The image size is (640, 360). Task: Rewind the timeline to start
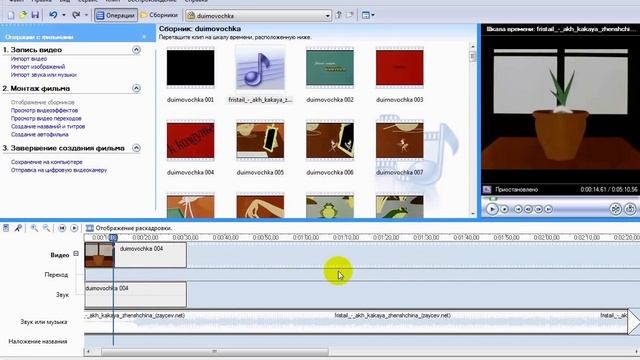[62, 228]
